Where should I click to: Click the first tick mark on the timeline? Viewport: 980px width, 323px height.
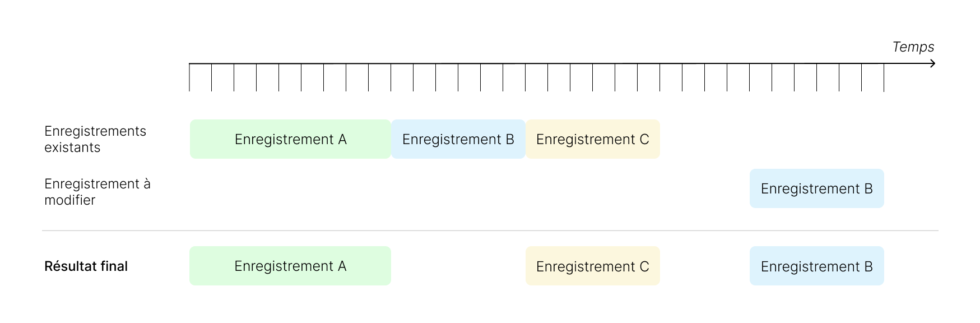(x=189, y=77)
